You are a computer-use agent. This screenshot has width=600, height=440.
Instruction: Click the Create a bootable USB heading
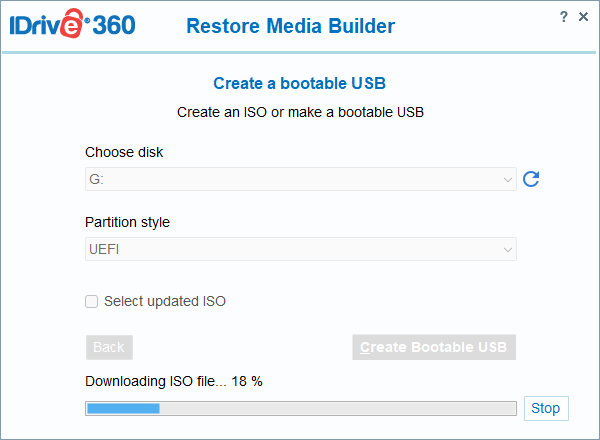(300, 84)
